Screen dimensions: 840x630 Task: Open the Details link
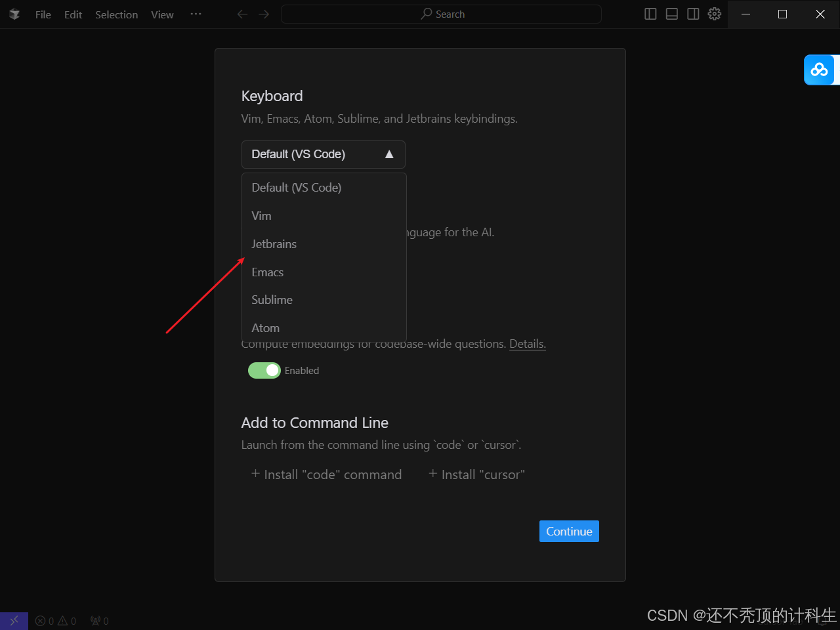pos(528,344)
